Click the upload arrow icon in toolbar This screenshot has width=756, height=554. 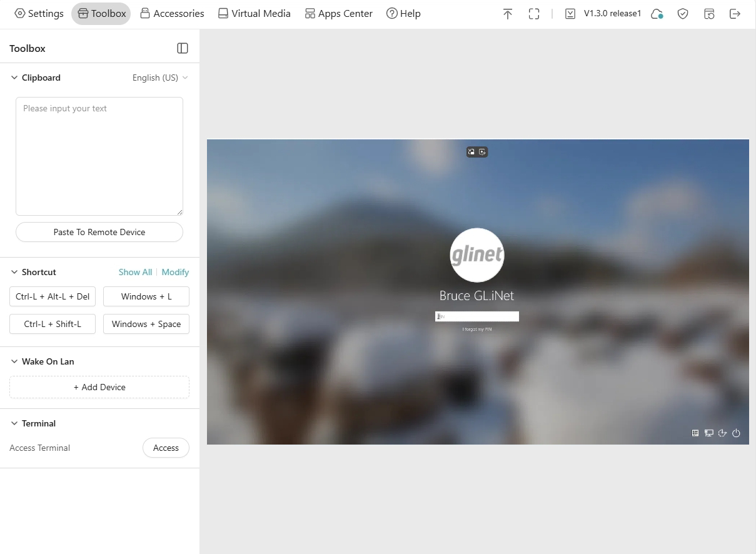click(508, 14)
